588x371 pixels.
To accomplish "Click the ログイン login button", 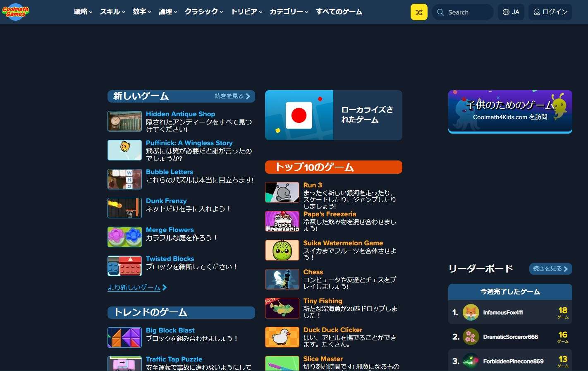I will tap(550, 12).
